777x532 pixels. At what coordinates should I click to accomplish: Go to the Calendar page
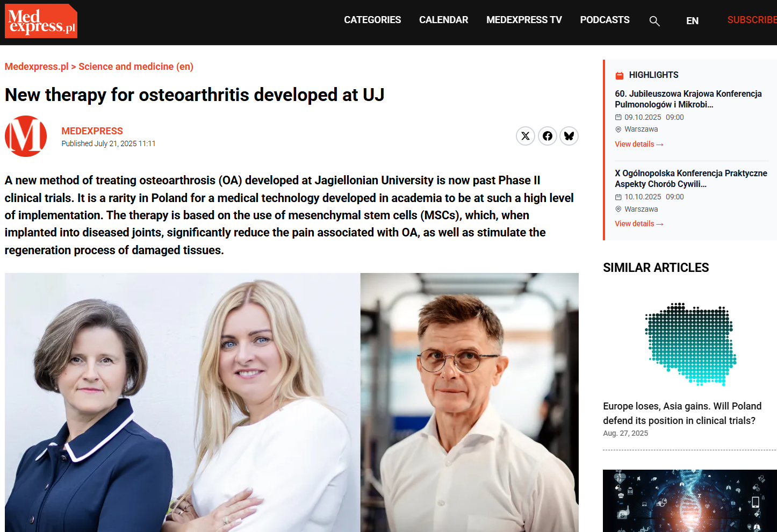(443, 20)
